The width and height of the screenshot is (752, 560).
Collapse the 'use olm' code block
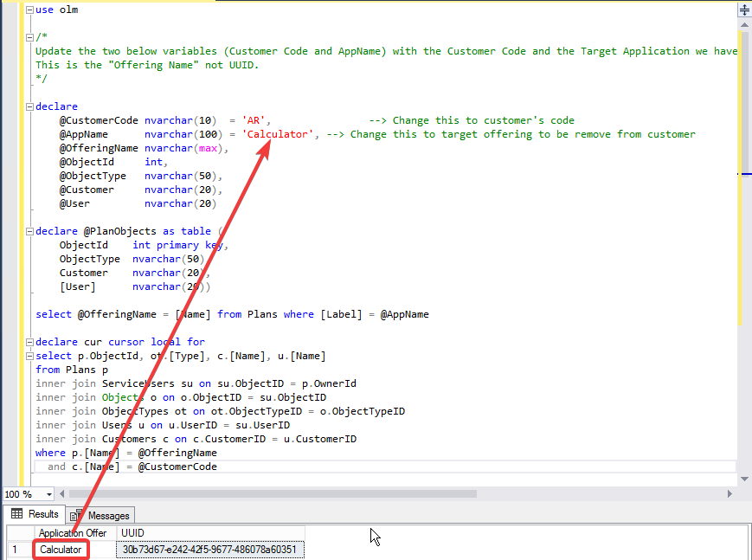click(30, 10)
